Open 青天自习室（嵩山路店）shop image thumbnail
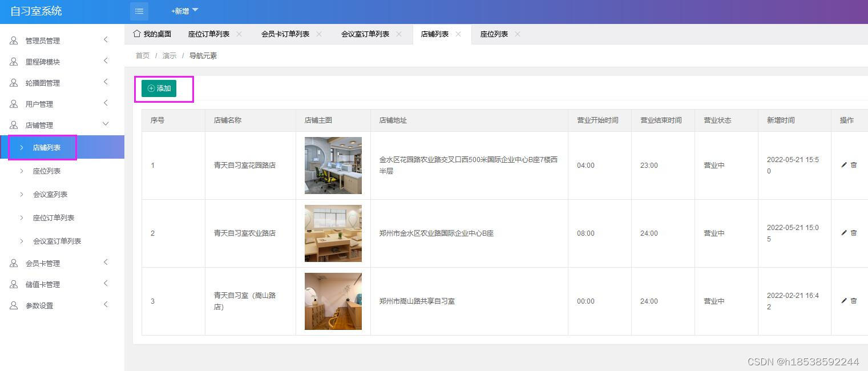868x371 pixels. click(333, 301)
